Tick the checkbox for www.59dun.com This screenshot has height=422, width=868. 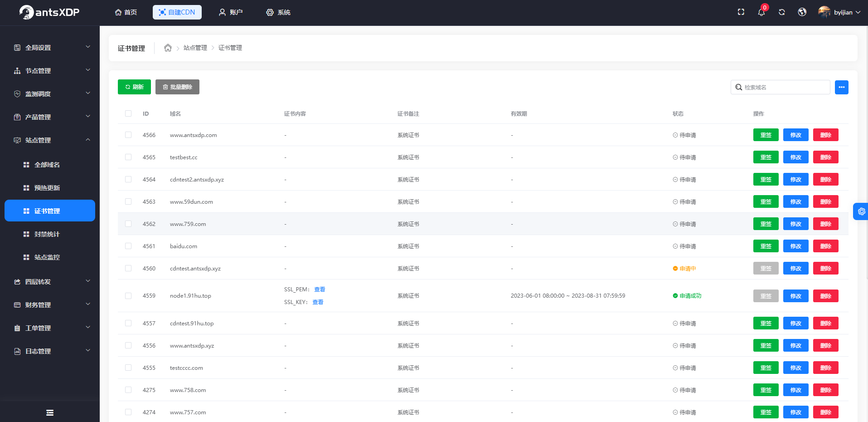[x=128, y=201]
